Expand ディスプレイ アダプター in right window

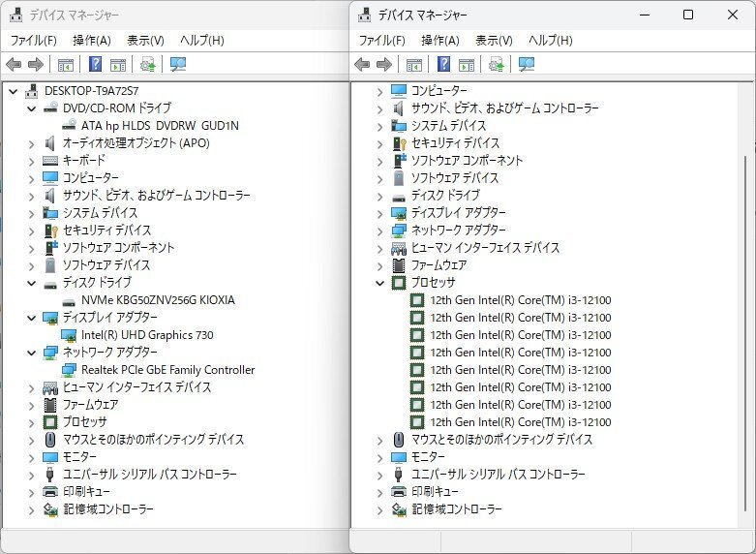(379, 214)
